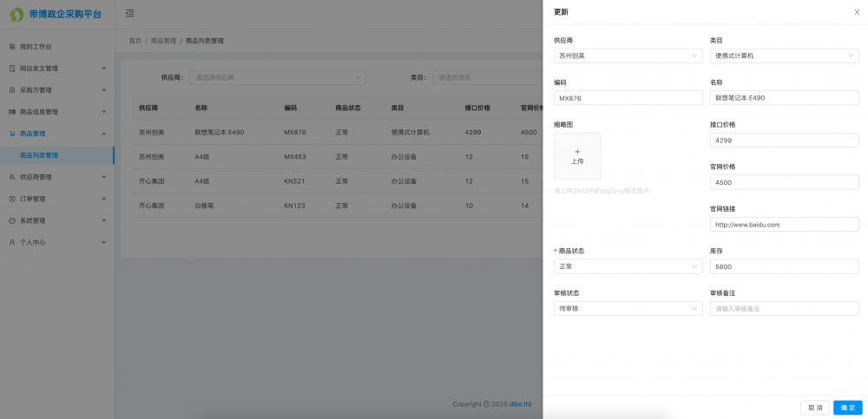Focus the 官网价格 field showing 4500
This screenshot has width=868, height=419.
point(784,182)
